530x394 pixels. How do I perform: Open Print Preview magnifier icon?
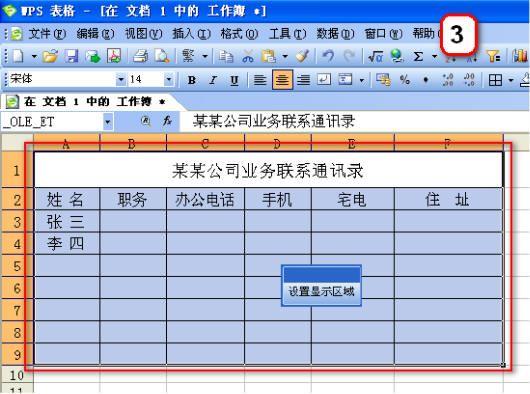click(x=162, y=56)
